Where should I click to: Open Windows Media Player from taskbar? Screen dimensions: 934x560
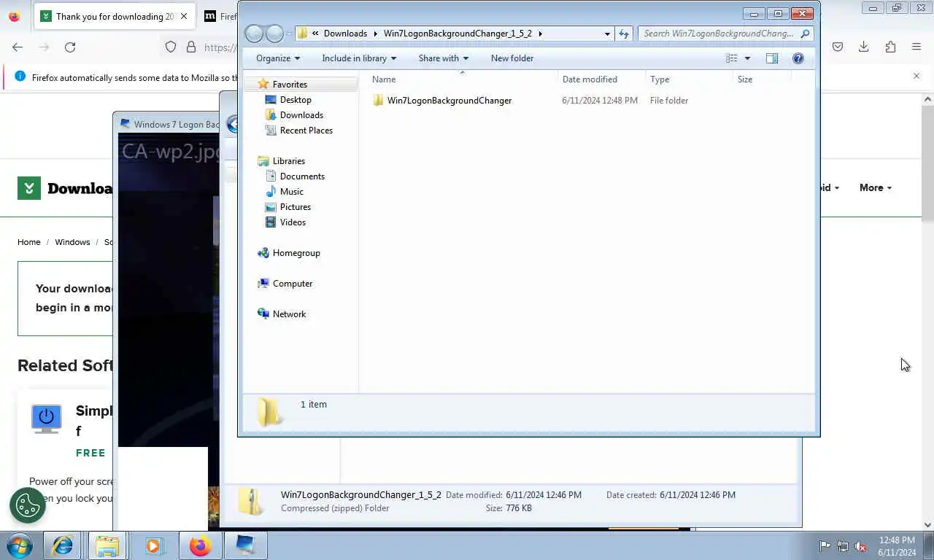pos(153,545)
